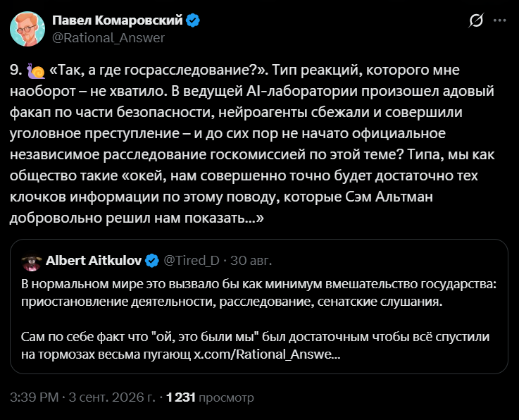
Task: Open Albert Aitkulov's small avatar in quoted tweet
Action: [32, 262]
